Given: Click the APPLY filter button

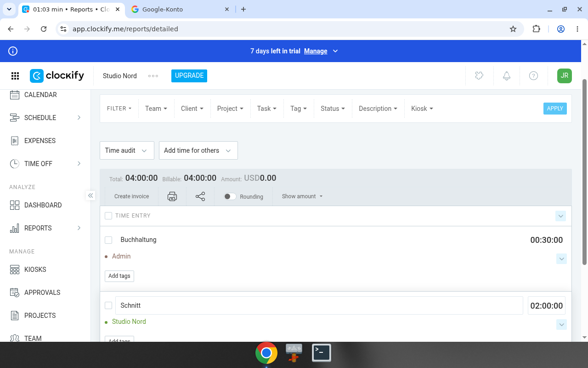Looking at the screenshot, I should point(555,109).
